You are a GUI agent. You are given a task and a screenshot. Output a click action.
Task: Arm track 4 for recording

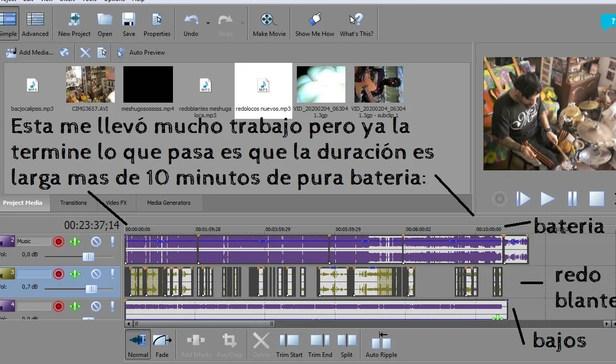(x=59, y=306)
